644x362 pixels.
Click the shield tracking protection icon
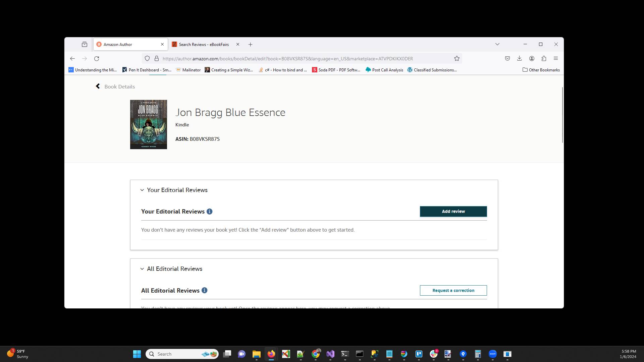pos(147,58)
